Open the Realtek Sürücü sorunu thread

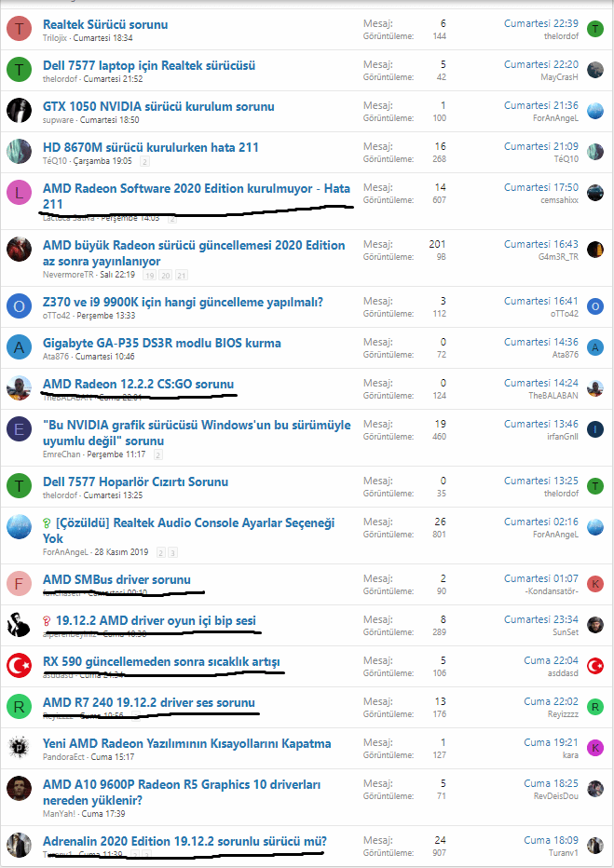click(x=105, y=24)
